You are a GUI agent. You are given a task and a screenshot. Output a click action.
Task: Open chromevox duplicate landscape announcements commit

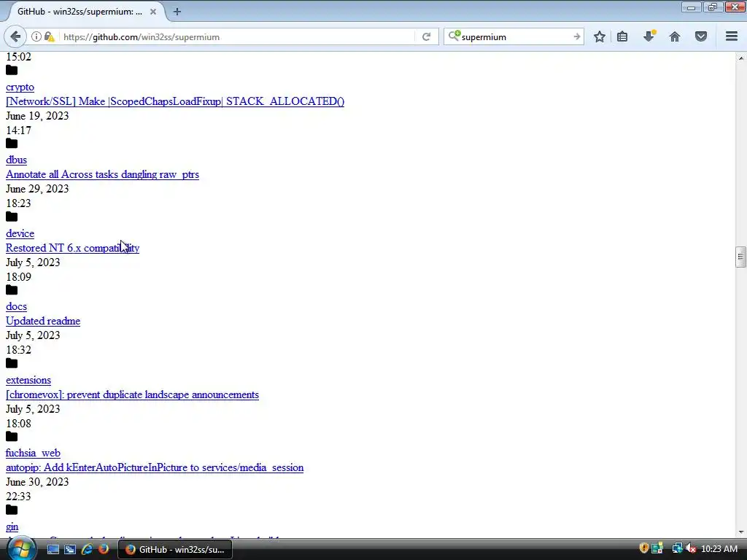point(133,394)
